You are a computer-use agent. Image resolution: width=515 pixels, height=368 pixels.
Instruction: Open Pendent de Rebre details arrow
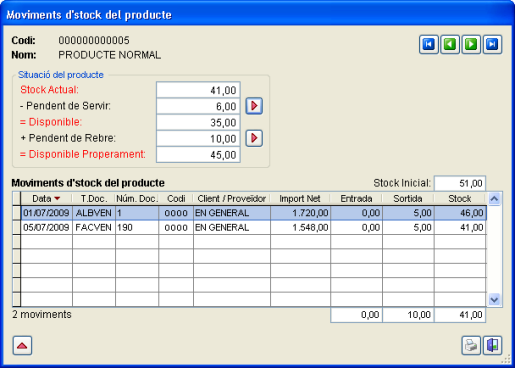(x=254, y=138)
